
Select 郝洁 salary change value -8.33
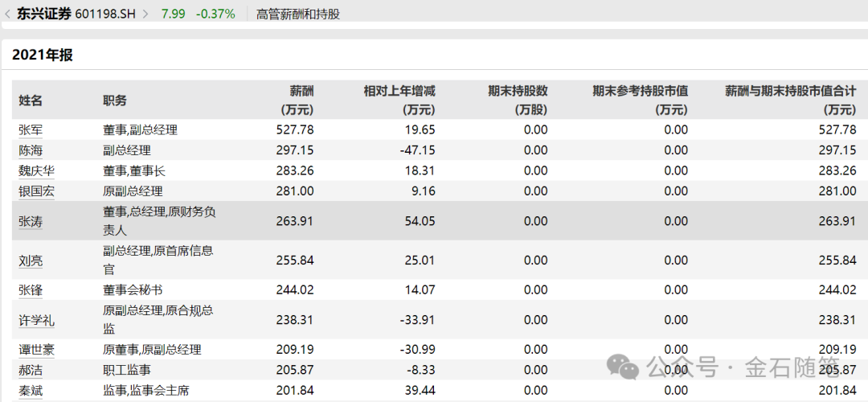click(420, 371)
